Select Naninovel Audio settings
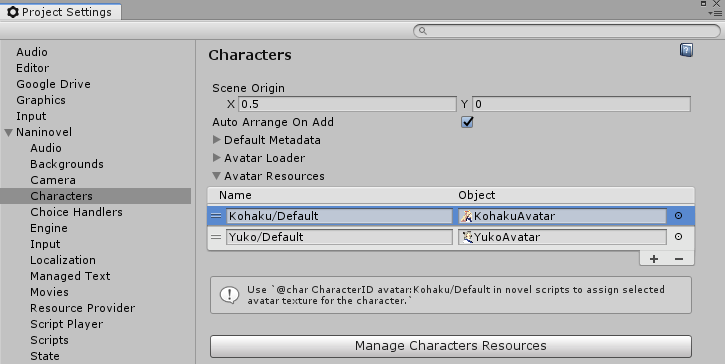 coord(46,148)
